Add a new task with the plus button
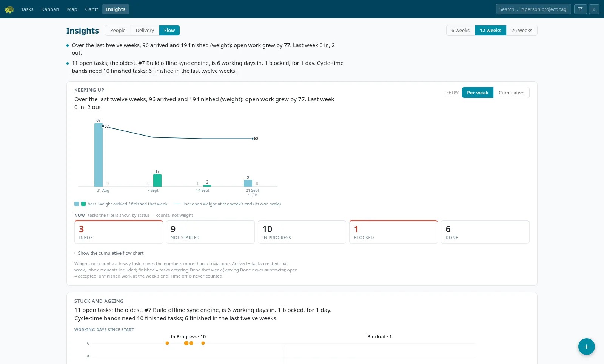 coord(586,347)
